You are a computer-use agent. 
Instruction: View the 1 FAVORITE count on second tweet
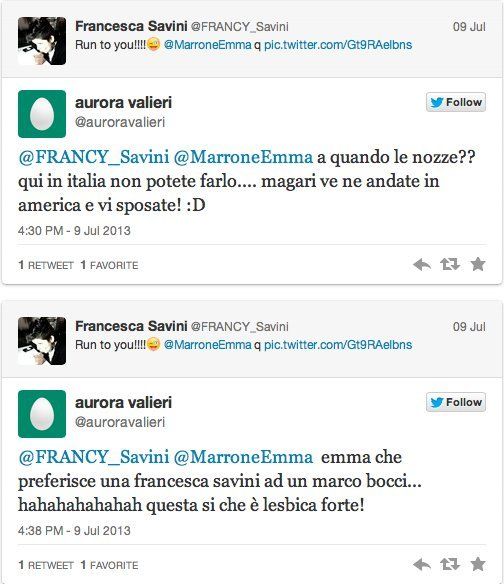[x=109, y=565]
